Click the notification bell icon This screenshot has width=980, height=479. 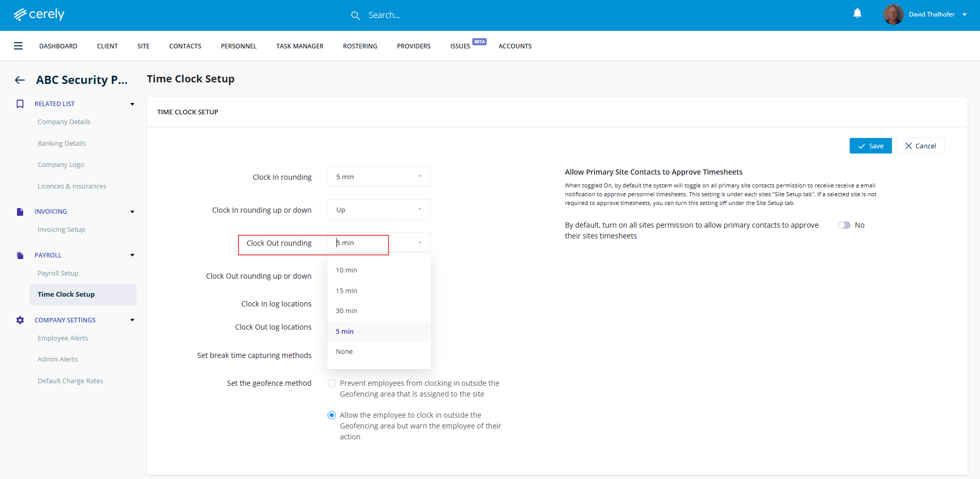click(857, 14)
